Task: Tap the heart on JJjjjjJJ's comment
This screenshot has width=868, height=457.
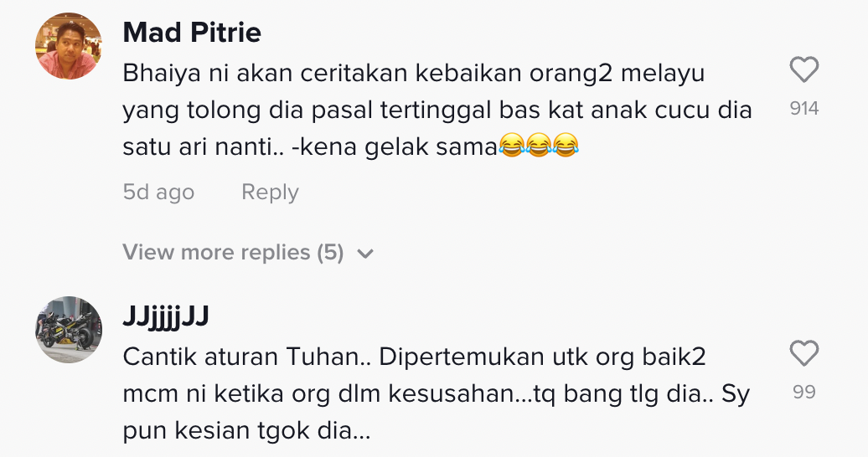Action: pos(803,354)
